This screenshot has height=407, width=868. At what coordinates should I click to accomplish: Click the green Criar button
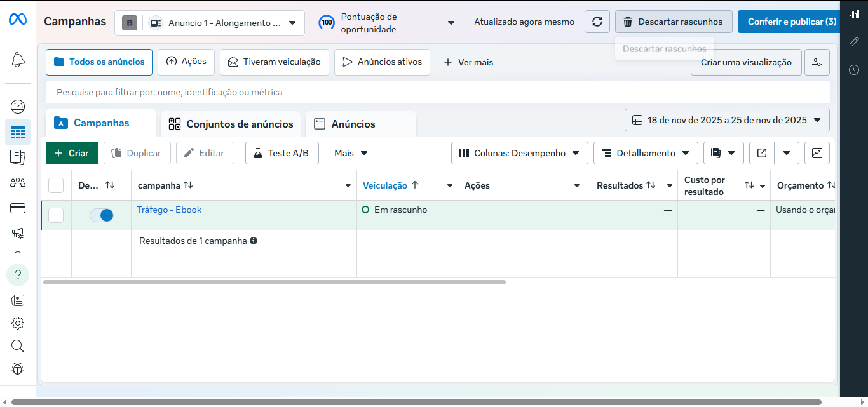pos(72,153)
